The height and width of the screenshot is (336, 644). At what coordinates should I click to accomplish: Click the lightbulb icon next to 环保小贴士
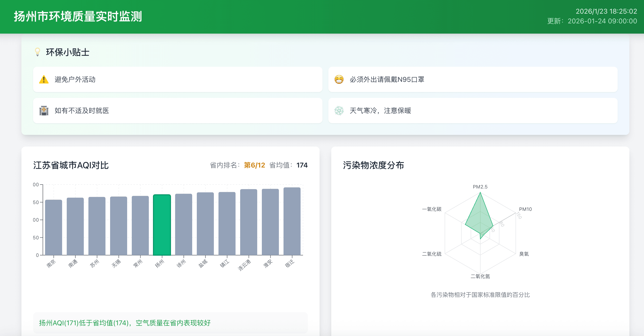[x=38, y=52]
